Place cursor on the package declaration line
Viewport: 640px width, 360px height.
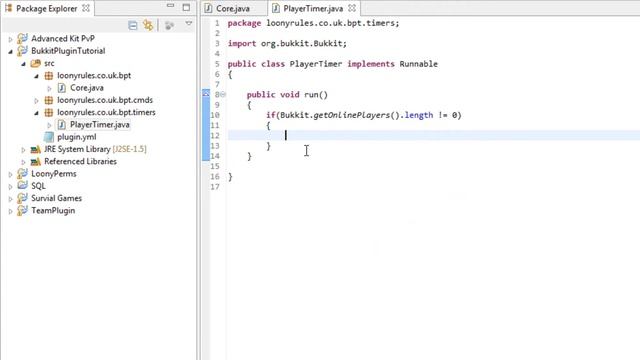[x=313, y=23]
